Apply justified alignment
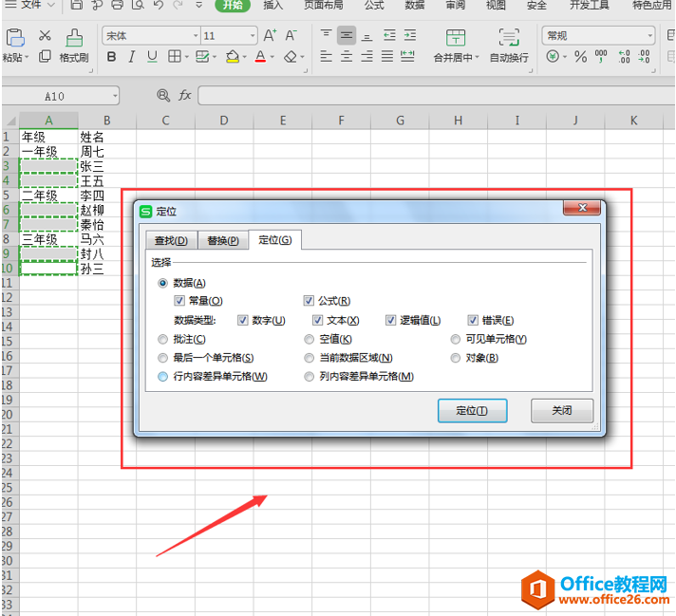The width and height of the screenshot is (676, 616). click(387, 56)
